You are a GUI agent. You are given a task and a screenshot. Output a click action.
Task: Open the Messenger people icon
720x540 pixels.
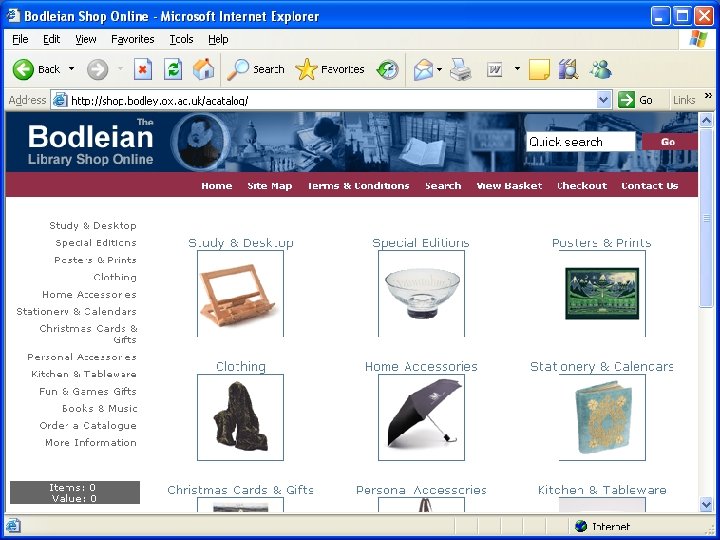[601, 69]
